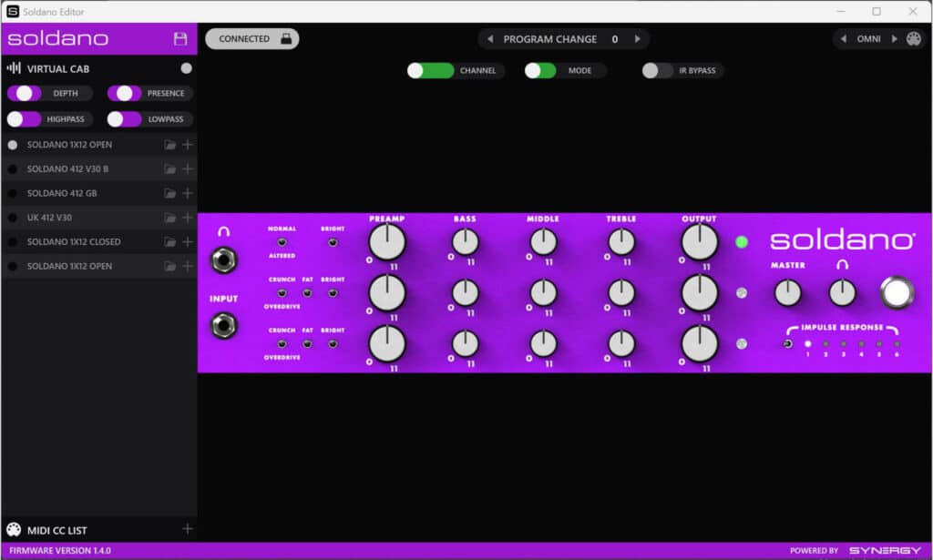The image size is (933, 560).
Task: Click the Virtual Cab waveform icon
Action: point(14,68)
